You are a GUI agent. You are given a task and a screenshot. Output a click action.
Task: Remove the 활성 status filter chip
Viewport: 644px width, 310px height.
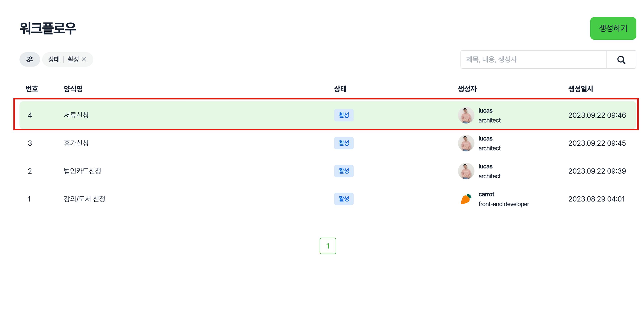(x=84, y=59)
